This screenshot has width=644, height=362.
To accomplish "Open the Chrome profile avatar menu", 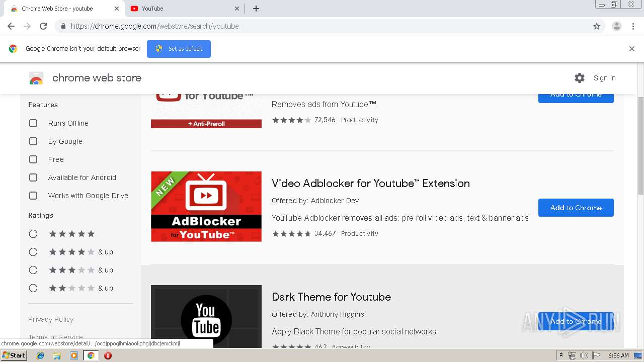I will click(617, 26).
